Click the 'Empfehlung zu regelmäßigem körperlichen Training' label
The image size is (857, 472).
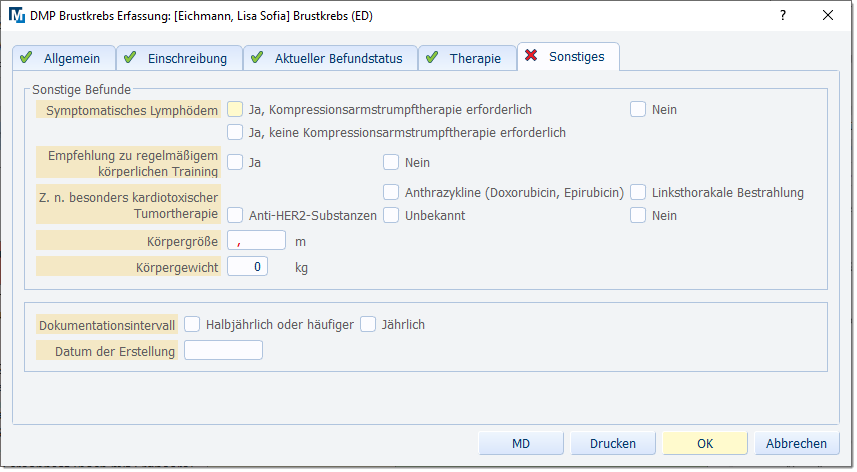(x=128, y=163)
